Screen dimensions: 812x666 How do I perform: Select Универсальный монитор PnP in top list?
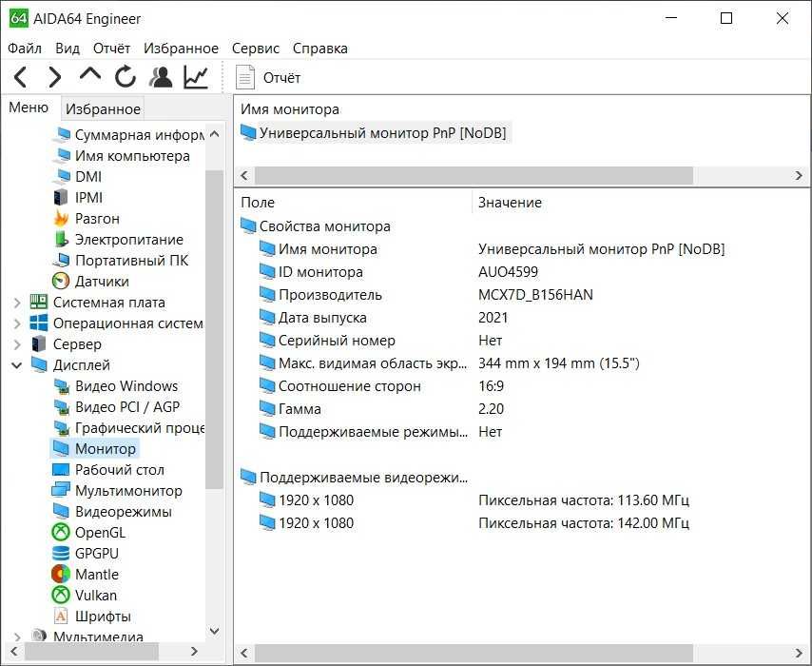click(374, 133)
